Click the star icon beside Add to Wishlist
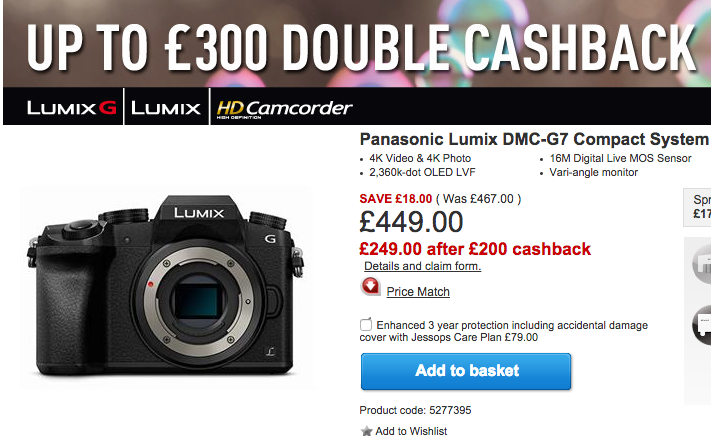This screenshot has width=711, height=436. [x=366, y=431]
